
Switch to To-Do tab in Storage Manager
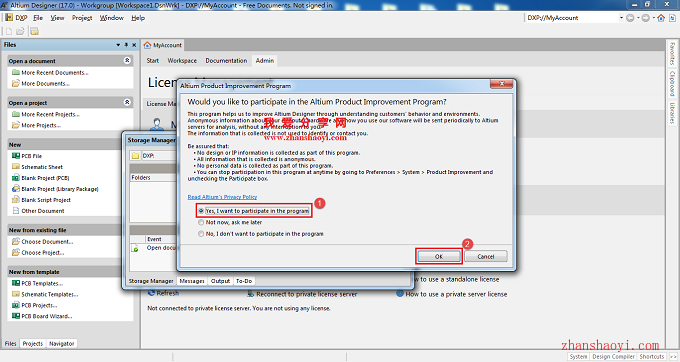[x=244, y=281]
